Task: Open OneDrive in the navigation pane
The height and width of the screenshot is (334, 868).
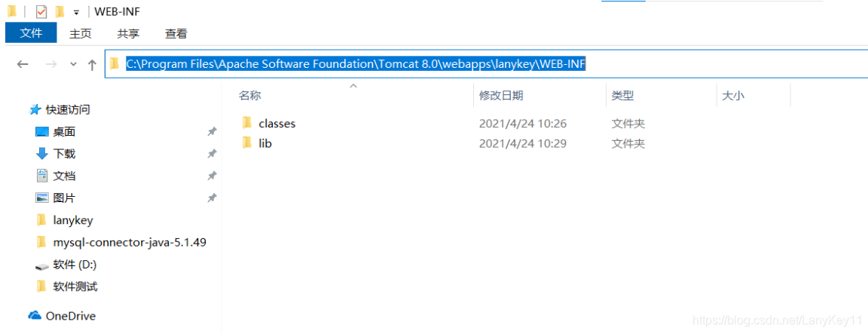Action: click(x=71, y=316)
